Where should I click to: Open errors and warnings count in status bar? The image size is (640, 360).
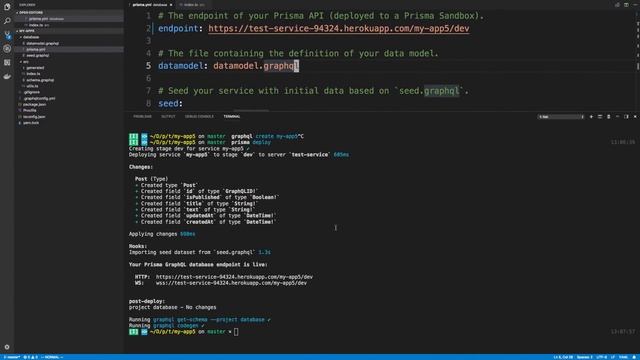(x=31, y=357)
